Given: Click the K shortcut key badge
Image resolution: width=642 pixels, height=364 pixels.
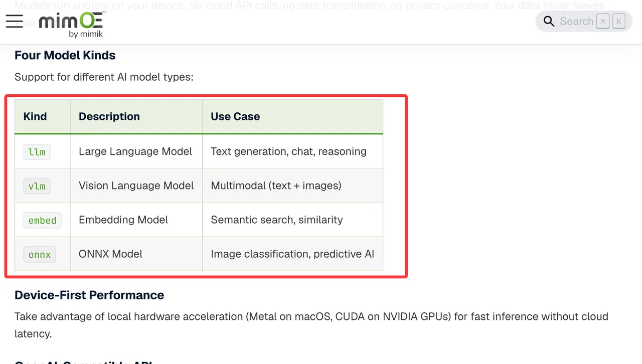Looking at the screenshot, I should click(619, 22).
